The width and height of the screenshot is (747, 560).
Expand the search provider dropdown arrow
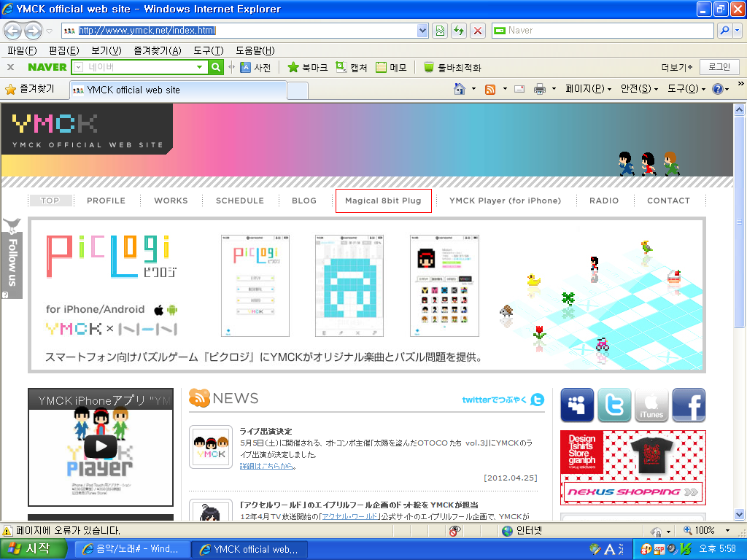coord(737,31)
